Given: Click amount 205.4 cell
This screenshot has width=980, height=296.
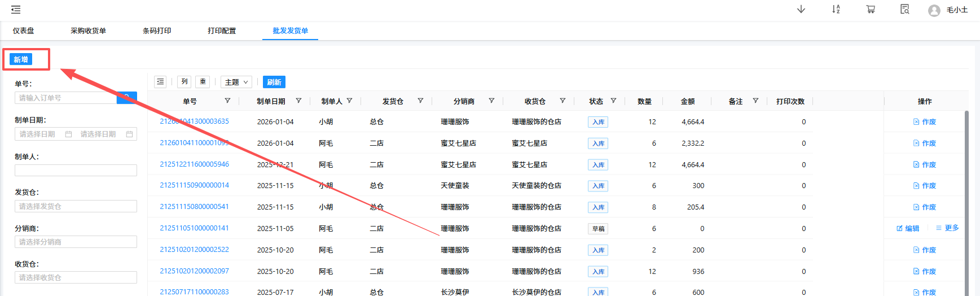Looking at the screenshot, I should click(x=696, y=207).
